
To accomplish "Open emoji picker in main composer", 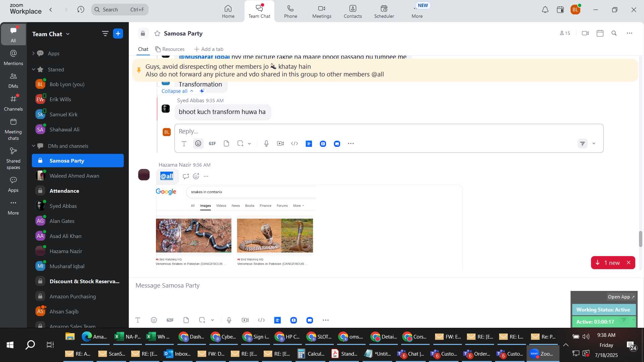I will (154, 320).
